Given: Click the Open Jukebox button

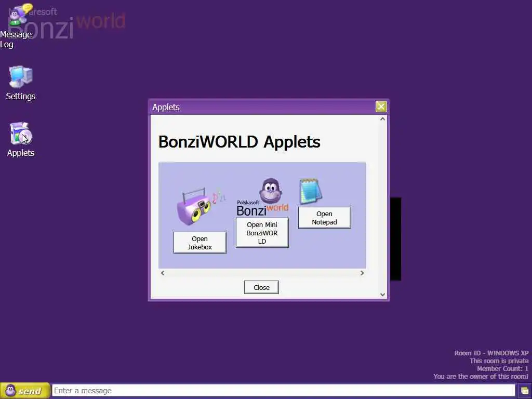Looking at the screenshot, I should click(200, 243).
